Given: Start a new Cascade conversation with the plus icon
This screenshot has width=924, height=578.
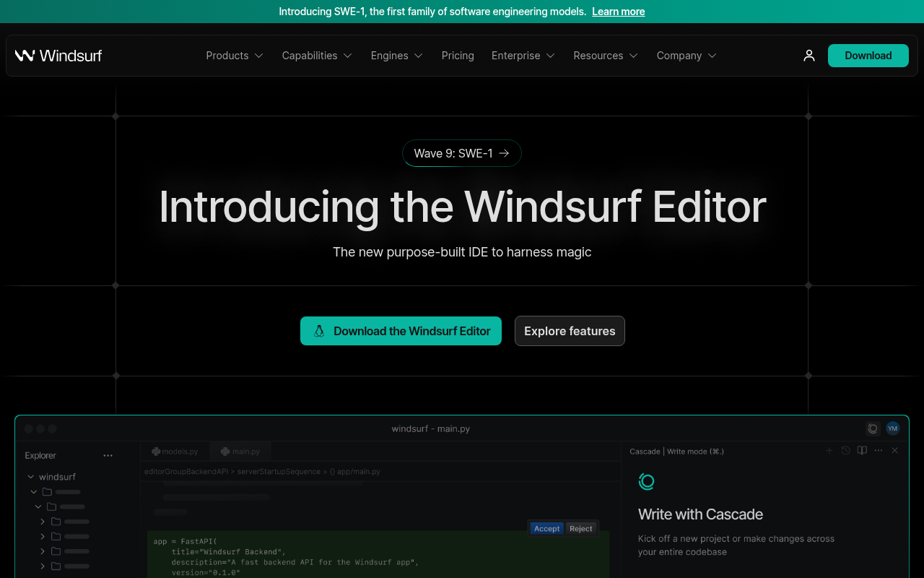Looking at the screenshot, I should click(829, 450).
